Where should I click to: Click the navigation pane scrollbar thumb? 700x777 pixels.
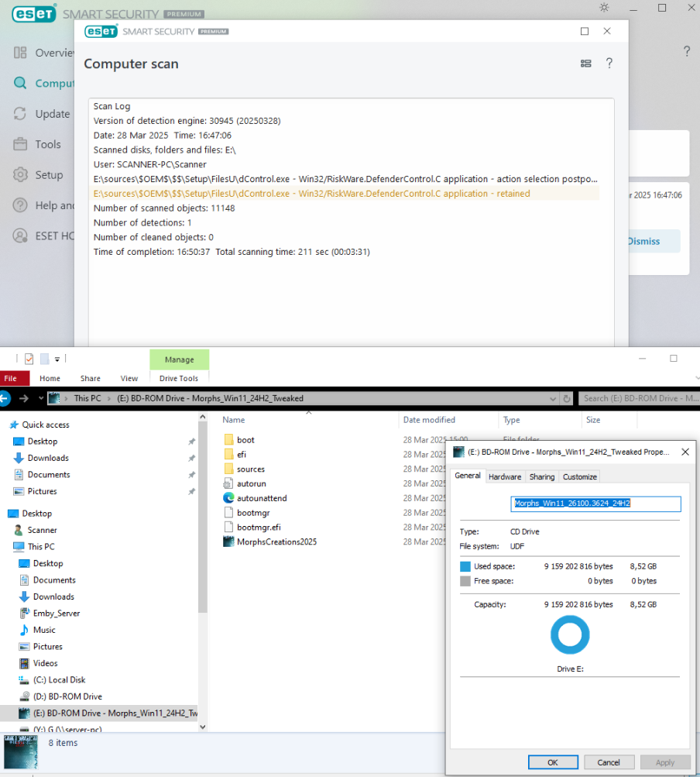point(203,517)
